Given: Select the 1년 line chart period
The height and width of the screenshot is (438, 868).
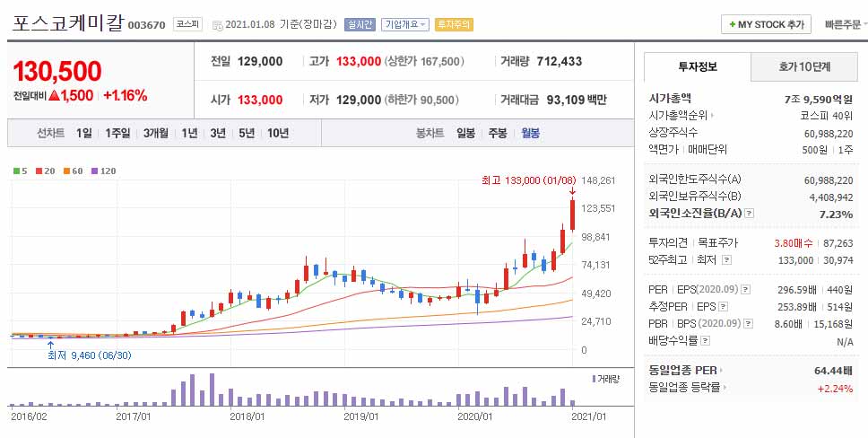Looking at the screenshot, I should [189, 133].
